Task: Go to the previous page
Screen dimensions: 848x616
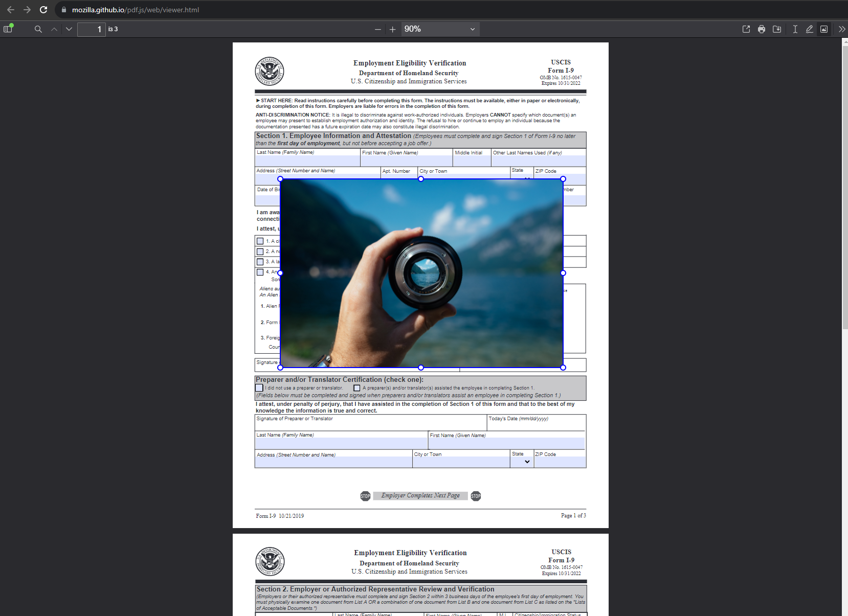Action: tap(54, 29)
